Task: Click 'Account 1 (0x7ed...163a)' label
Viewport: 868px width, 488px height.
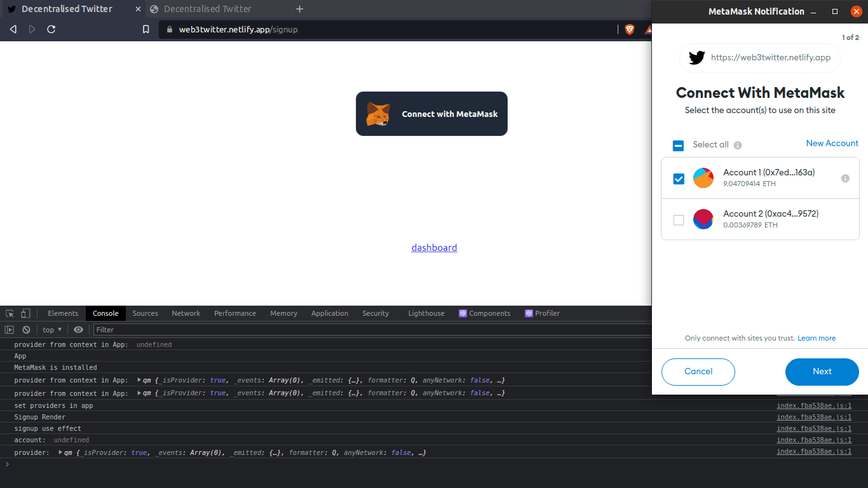Action: (769, 172)
